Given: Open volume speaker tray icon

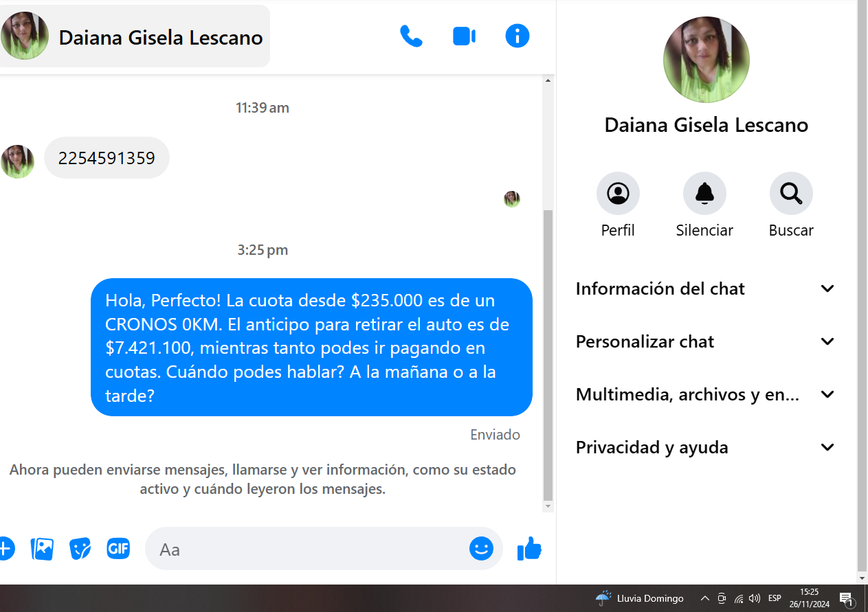Looking at the screenshot, I should click(x=755, y=598).
